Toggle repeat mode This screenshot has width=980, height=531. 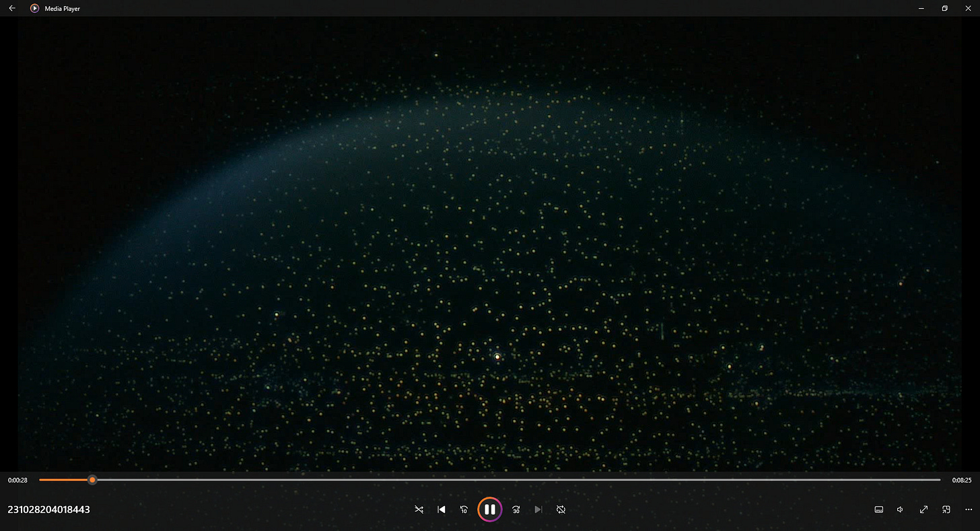[561, 509]
